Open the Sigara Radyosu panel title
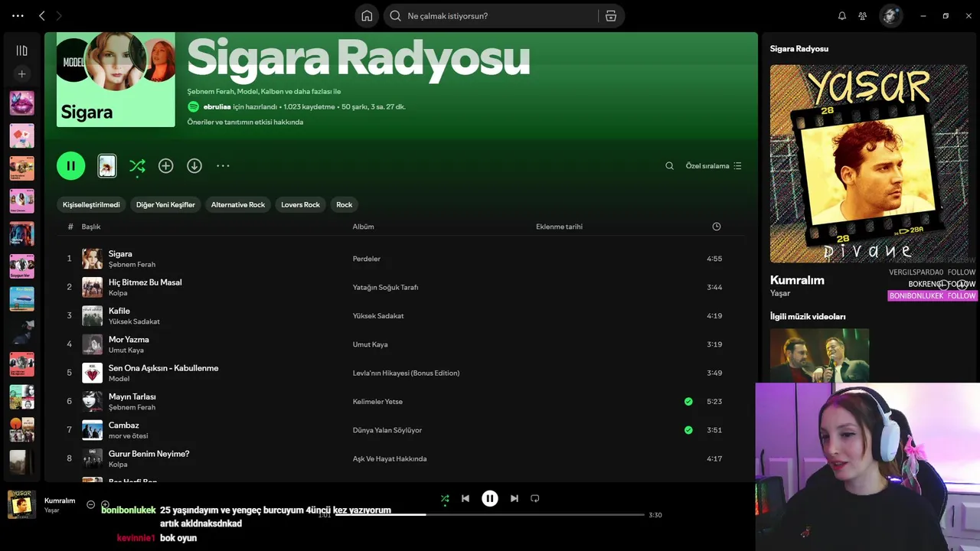 (x=799, y=49)
